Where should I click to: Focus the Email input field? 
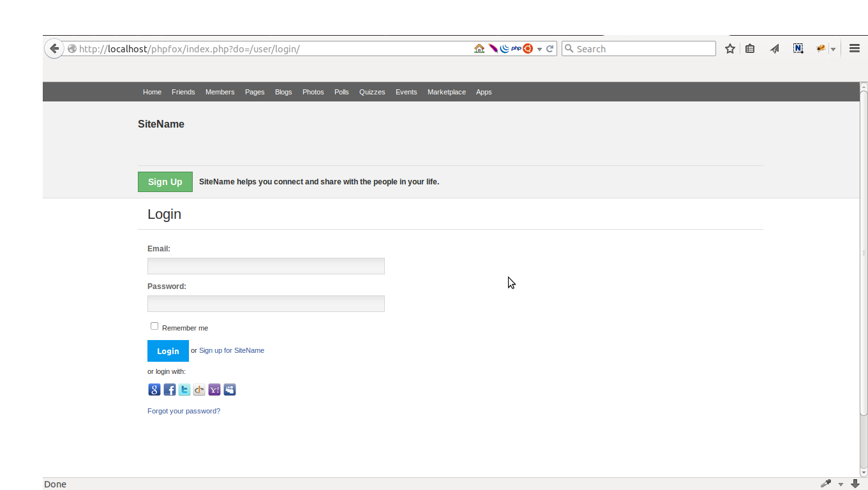(266, 266)
